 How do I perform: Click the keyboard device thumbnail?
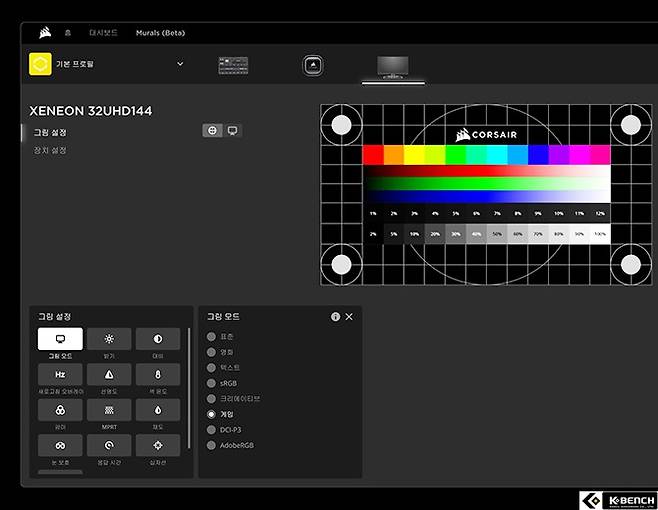233,66
